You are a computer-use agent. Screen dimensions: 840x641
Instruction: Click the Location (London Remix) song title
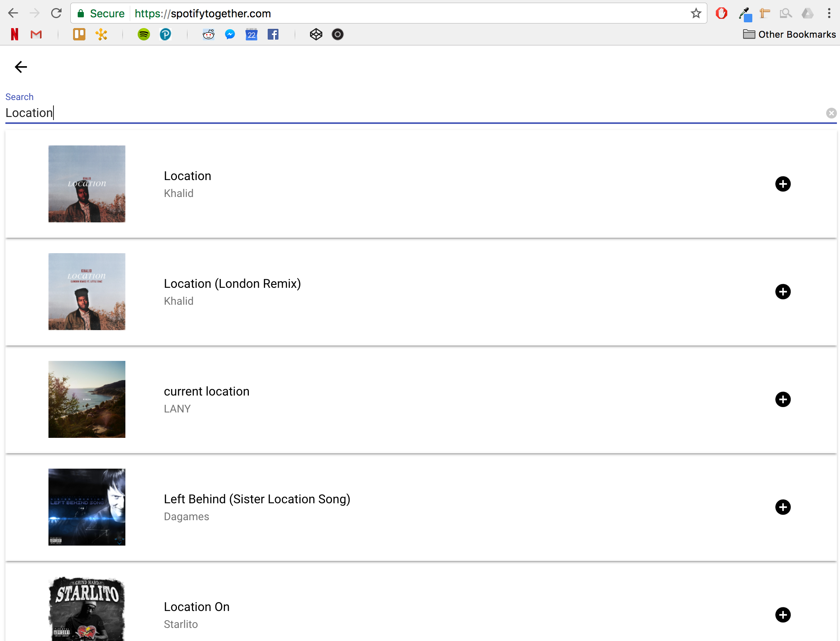232,284
